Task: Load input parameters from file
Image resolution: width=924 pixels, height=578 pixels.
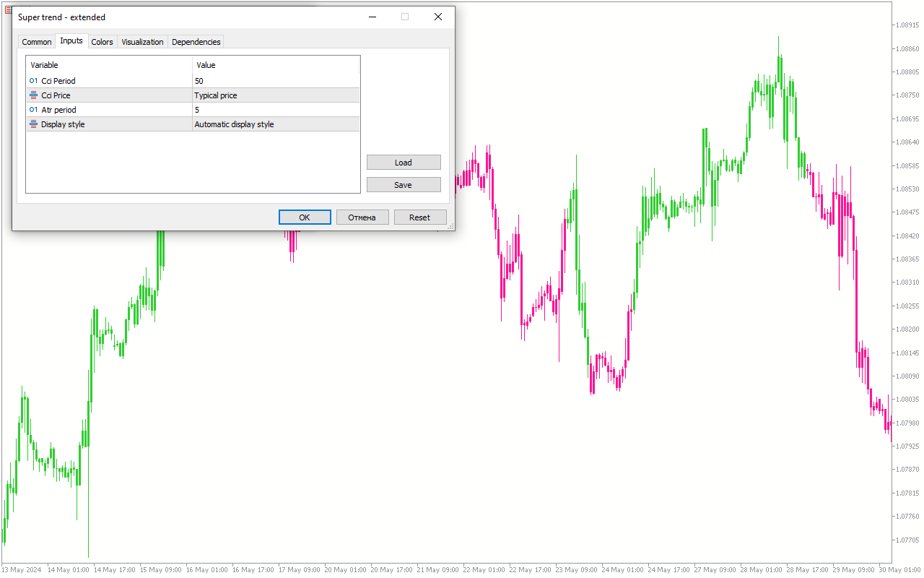Action: tap(404, 163)
